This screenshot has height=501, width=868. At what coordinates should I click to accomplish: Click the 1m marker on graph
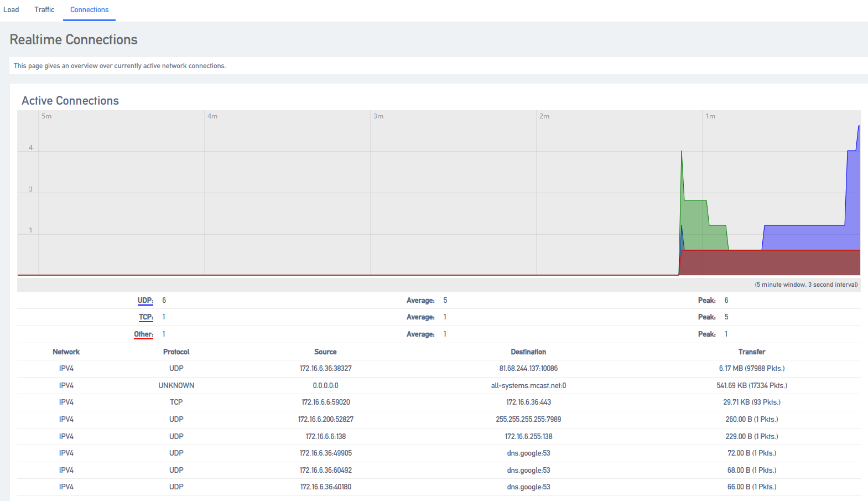[x=710, y=116]
